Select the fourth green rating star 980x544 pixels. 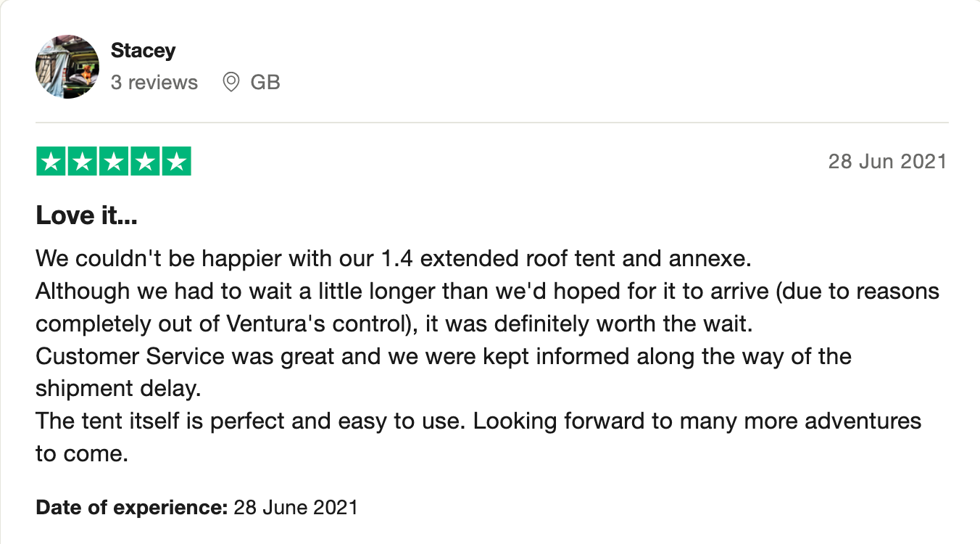click(145, 162)
